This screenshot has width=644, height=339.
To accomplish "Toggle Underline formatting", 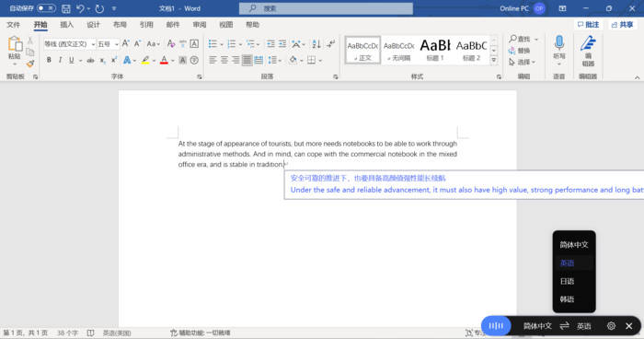I will click(72, 60).
